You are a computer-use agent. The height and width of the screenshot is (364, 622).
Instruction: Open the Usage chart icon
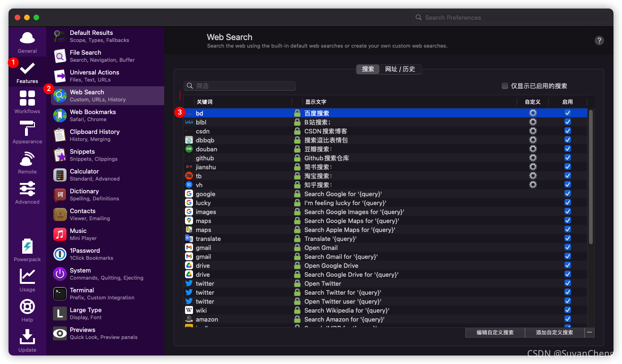(x=27, y=276)
